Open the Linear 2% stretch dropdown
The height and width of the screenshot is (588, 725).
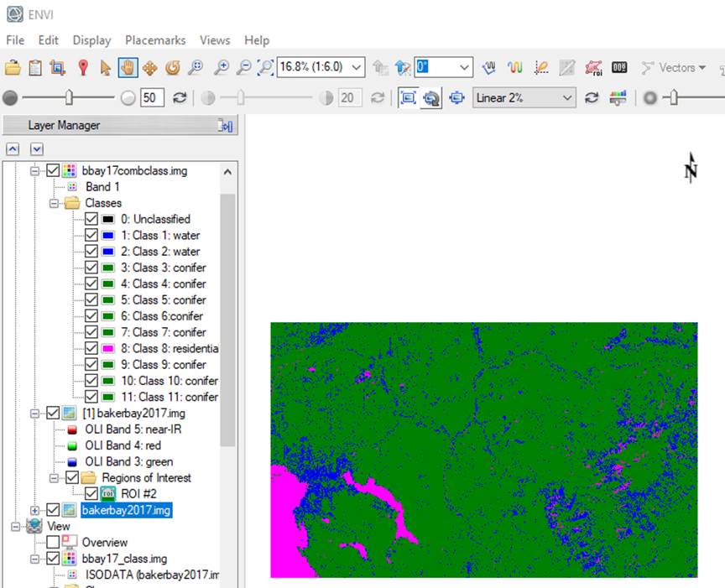coord(567,98)
